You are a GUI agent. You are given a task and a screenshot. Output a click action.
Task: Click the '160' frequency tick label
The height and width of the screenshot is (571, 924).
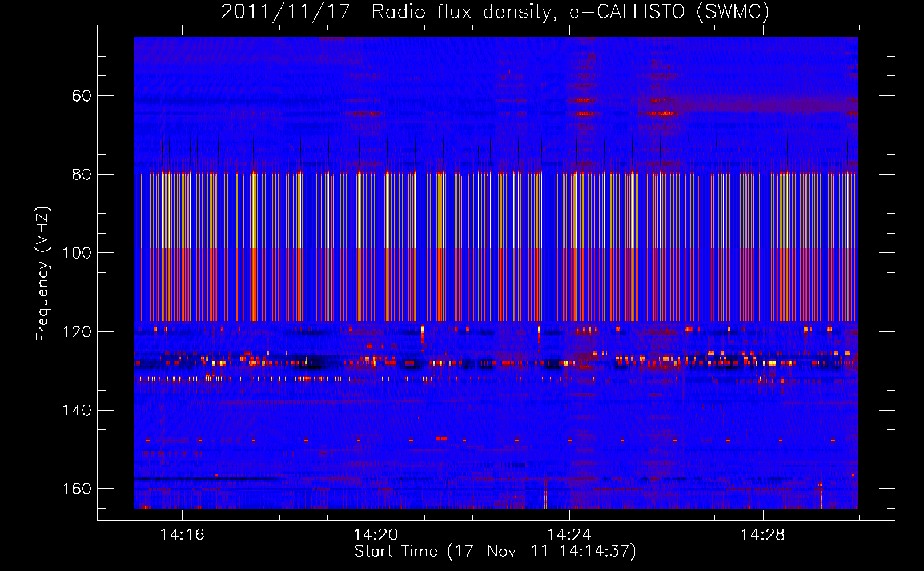click(x=77, y=489)
